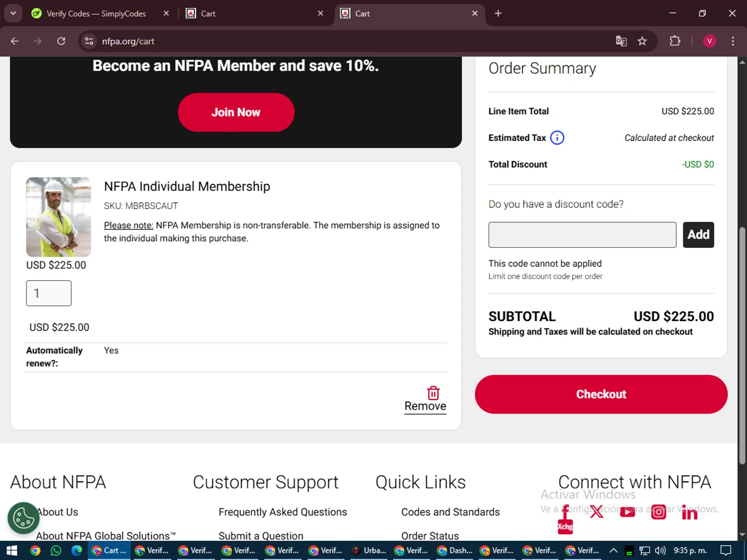747x560 pixels.
Task: Open the Dash... taskbar window
Action: point(455,551)
